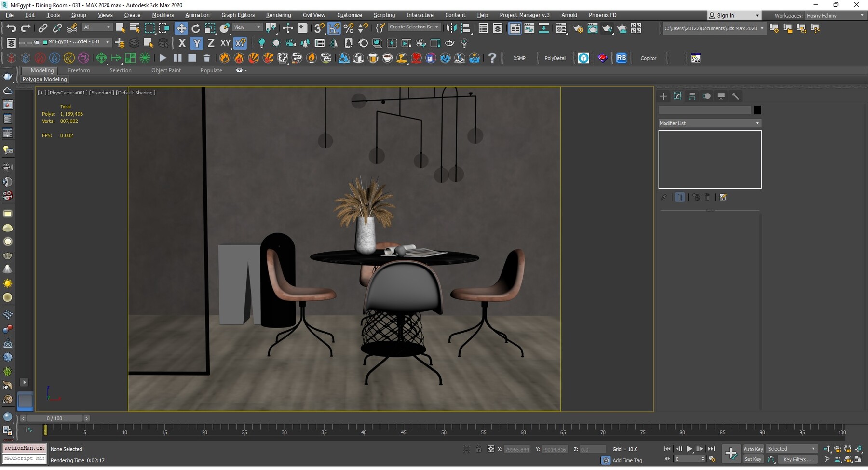The height and width of the screenshot is (470, 868).
Task: Open the Rendering menu
Action: (x=278, y=15)
